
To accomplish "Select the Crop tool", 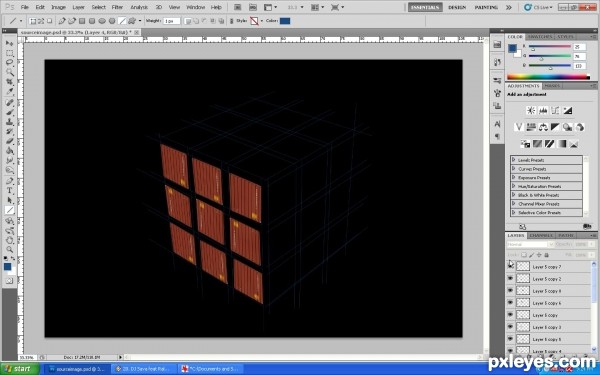I will coord(10,82).
